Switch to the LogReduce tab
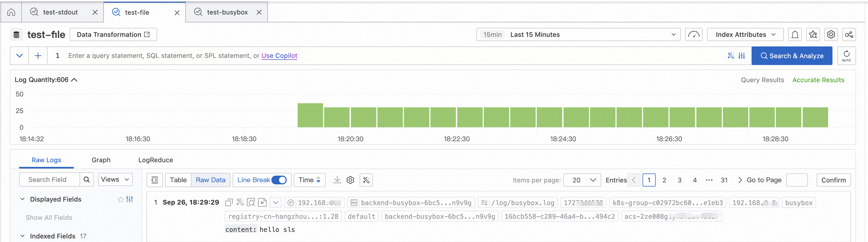Image resolution: width=868 pixels, height=242 pixels. point(156,160)
